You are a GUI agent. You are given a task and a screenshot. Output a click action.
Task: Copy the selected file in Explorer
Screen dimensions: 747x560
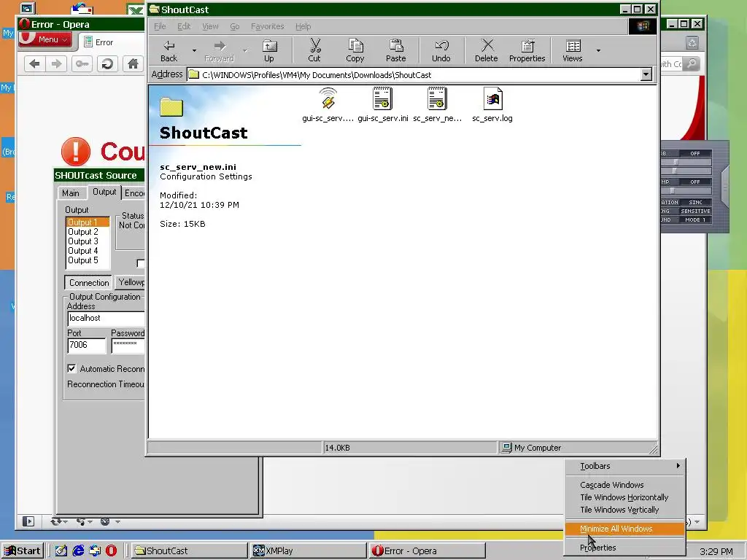(355, 51)
